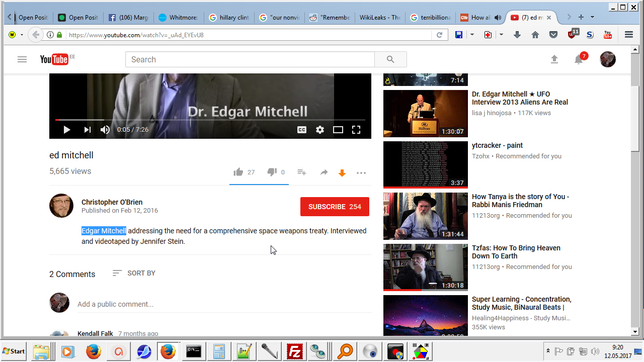
Task: Switch to the "WikiLeaks - The" tab
Action: tap(379, 17)
